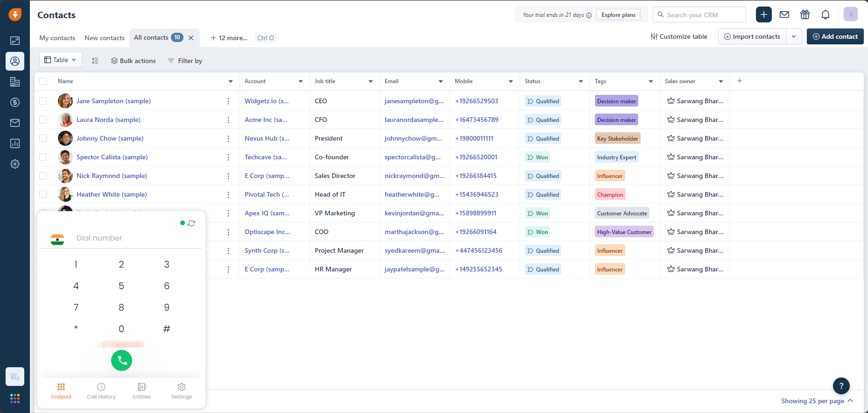The image size is (868, 413).
Task: Switch to the New contacts tab
Action: pyautogui.click(x=105, y=38)
